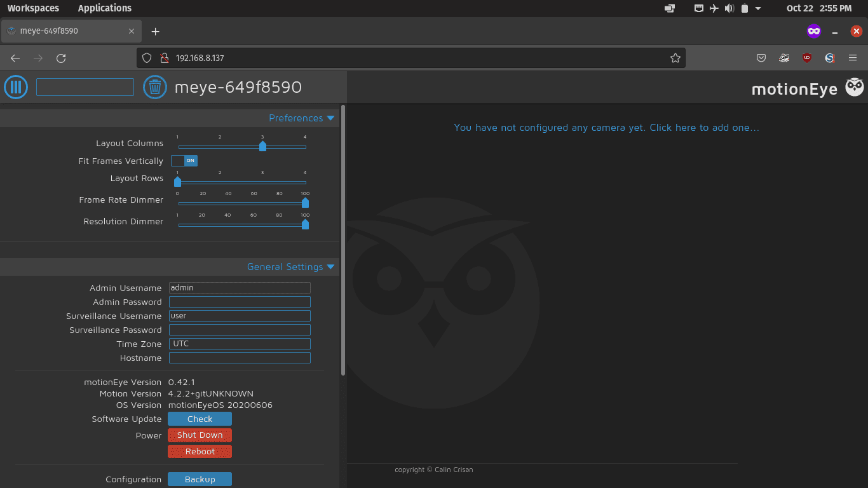This screenshot has width=868, height=488.
Task: Click the window tiling tray icon
Action: click(670, 8)
